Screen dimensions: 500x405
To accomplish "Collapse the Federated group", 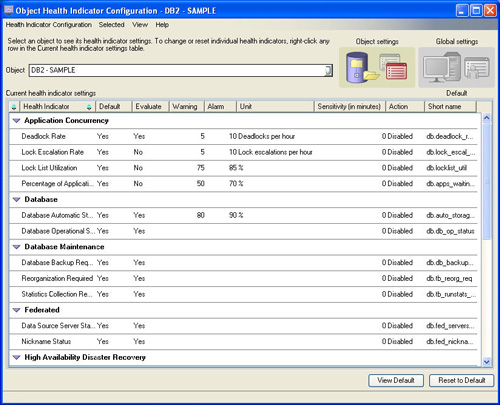I will [x=16, y=310].
